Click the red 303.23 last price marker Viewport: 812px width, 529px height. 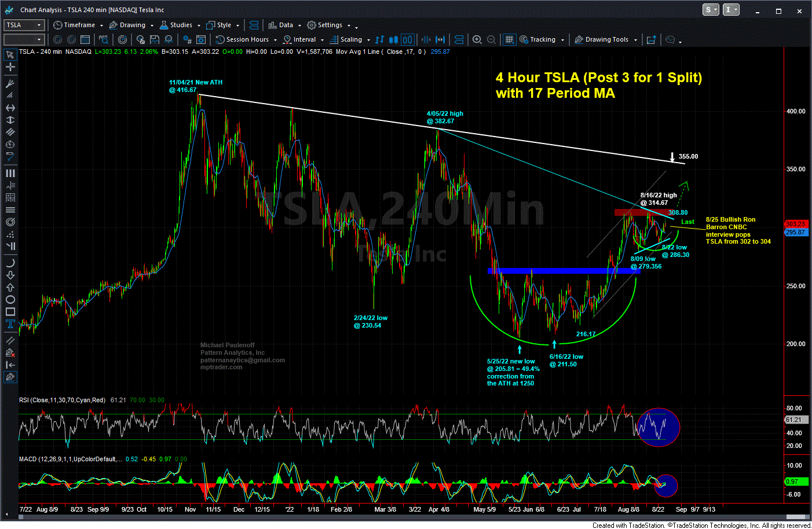[x=796, y=224]
